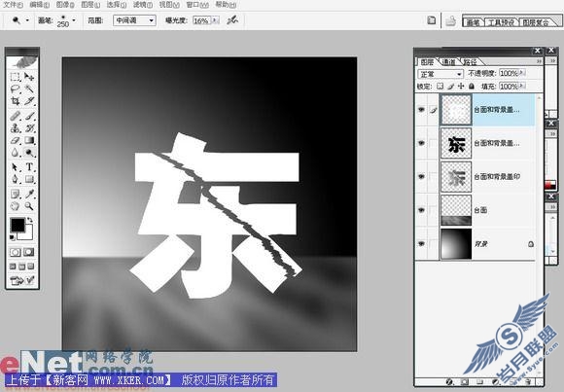
Task: Select the Magic Wand tool
Action: click(29, 89)
